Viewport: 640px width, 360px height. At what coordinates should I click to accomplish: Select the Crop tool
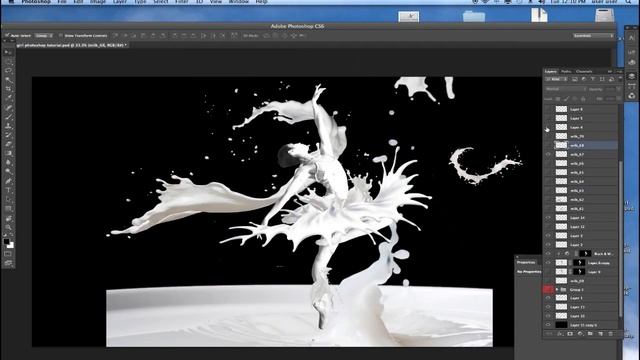[8, 89]
